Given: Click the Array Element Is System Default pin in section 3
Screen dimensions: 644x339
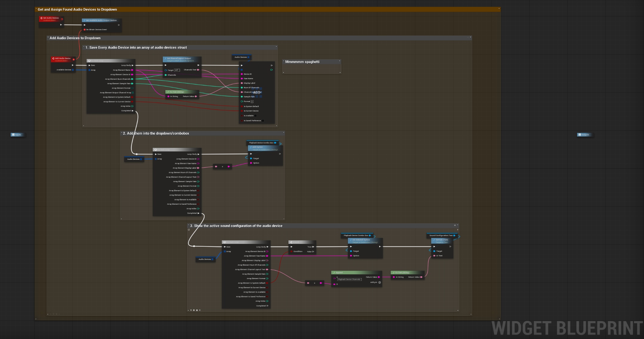Looking at the screenshot, I should (267, 283).
